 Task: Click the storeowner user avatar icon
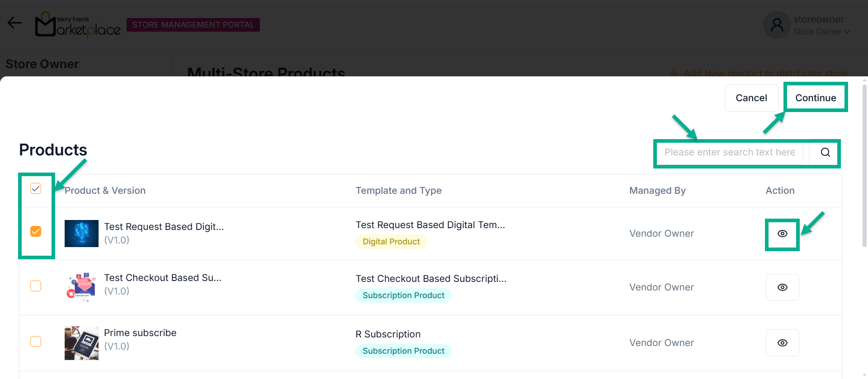[x=777, y=25]
